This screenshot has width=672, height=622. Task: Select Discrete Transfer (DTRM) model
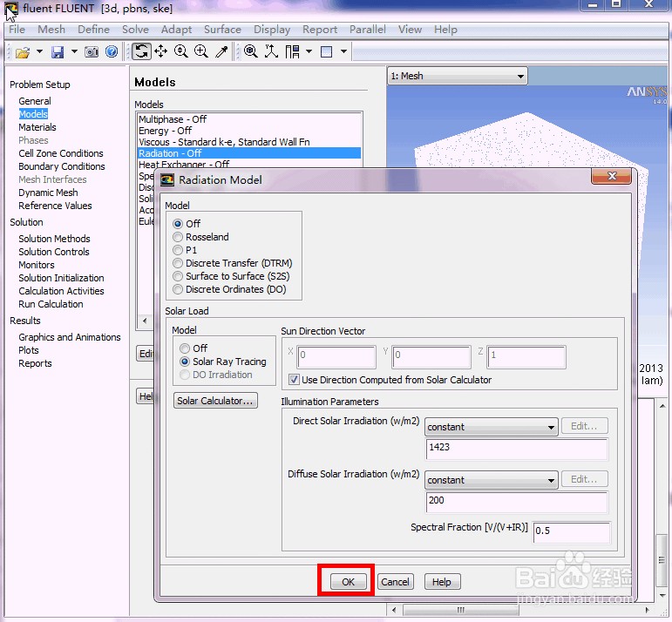[178, 263]
